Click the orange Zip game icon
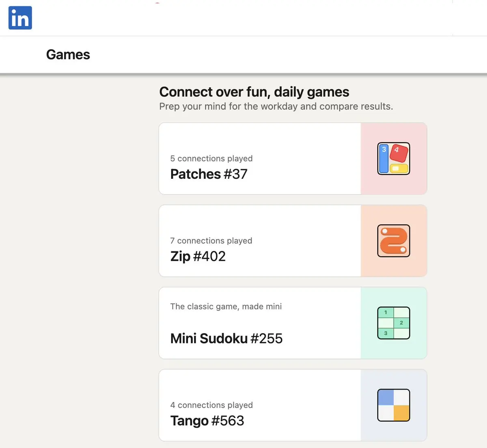Screen dimensions: 487x448 (x=394, y=241)
